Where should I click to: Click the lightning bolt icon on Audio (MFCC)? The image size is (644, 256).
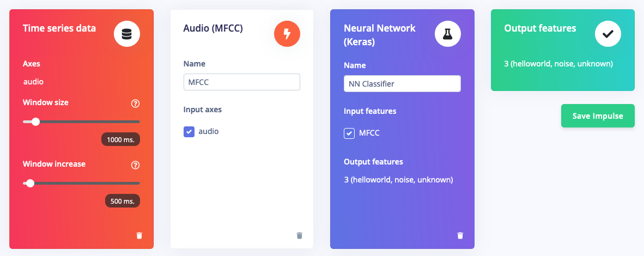(x=287, y=34)
